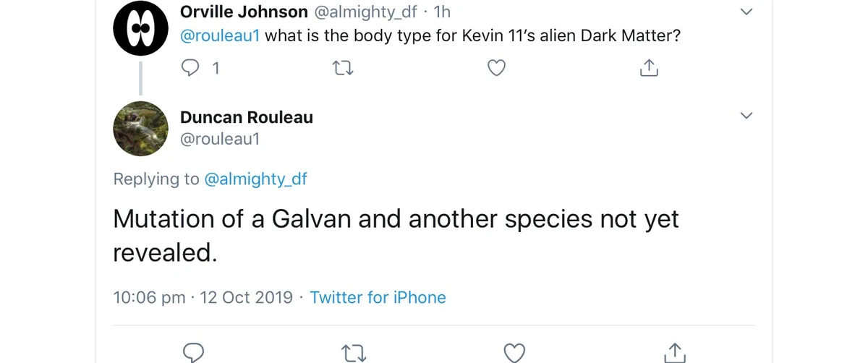Viewport: 868px width, 363px height.
Task: Click the 10:06 pm tweet timestamp
Action: coord(149,297)
